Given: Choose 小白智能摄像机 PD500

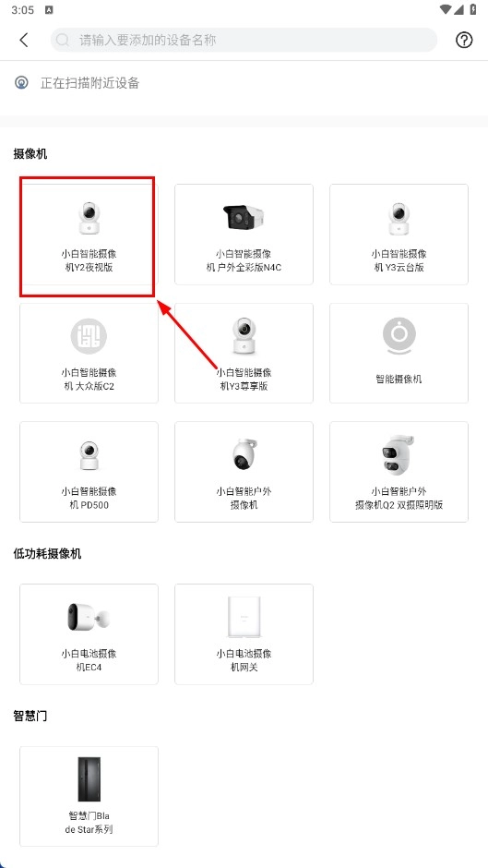Looking at the screenshot, I should click(x=89, y=472).
